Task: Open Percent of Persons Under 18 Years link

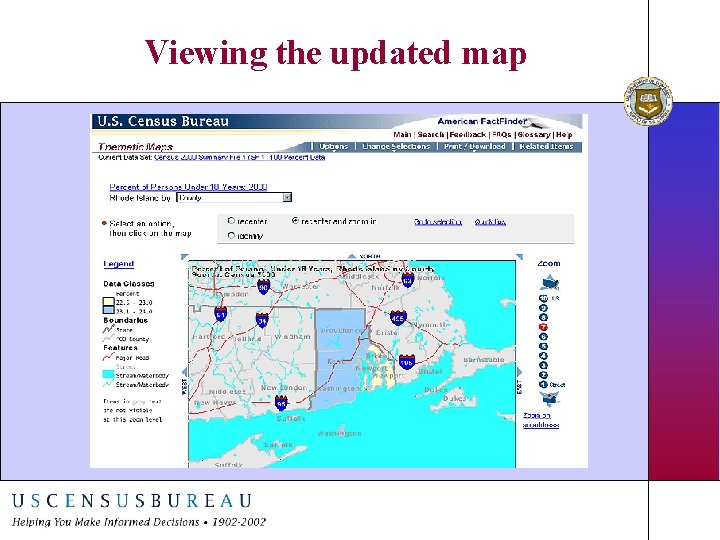Action: tap(188, 187)
